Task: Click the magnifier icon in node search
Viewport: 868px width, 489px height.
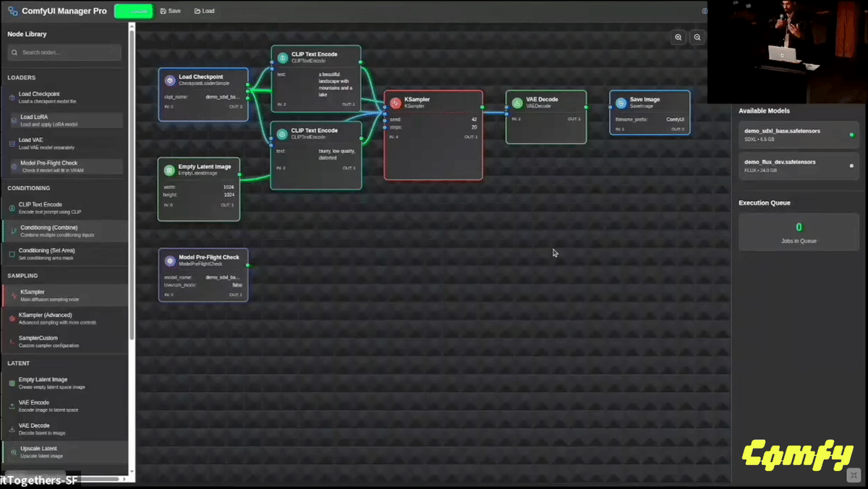Action: [x=14, y=52]
